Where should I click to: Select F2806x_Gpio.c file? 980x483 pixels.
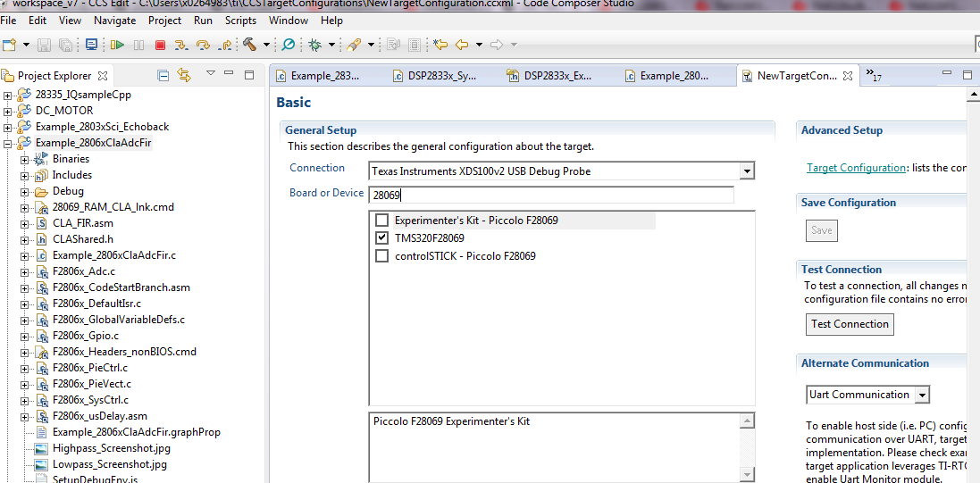point(85,336)
